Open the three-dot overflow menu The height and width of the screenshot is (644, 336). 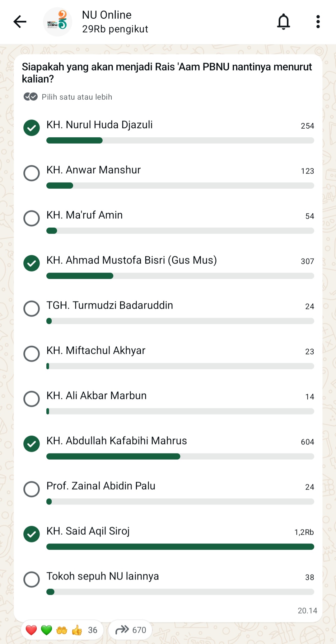tap(318, 21)
